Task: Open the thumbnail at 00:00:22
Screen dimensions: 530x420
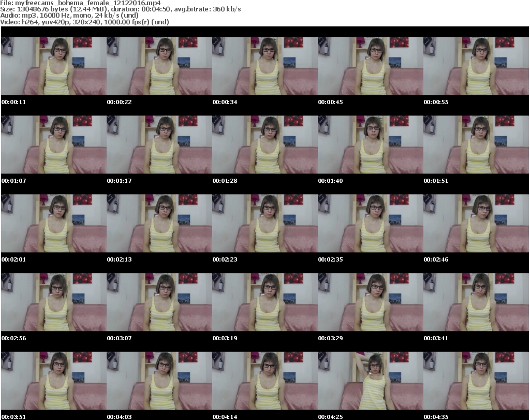Action: [x=159, y=66]
